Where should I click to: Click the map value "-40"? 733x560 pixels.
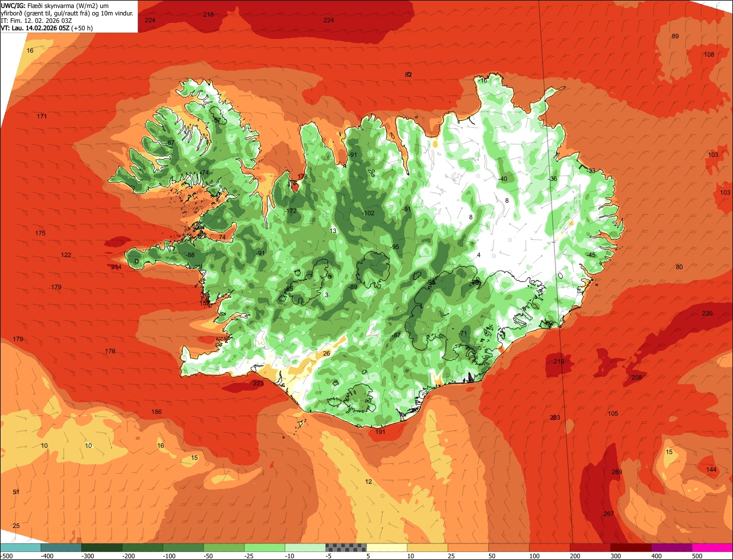502,179
